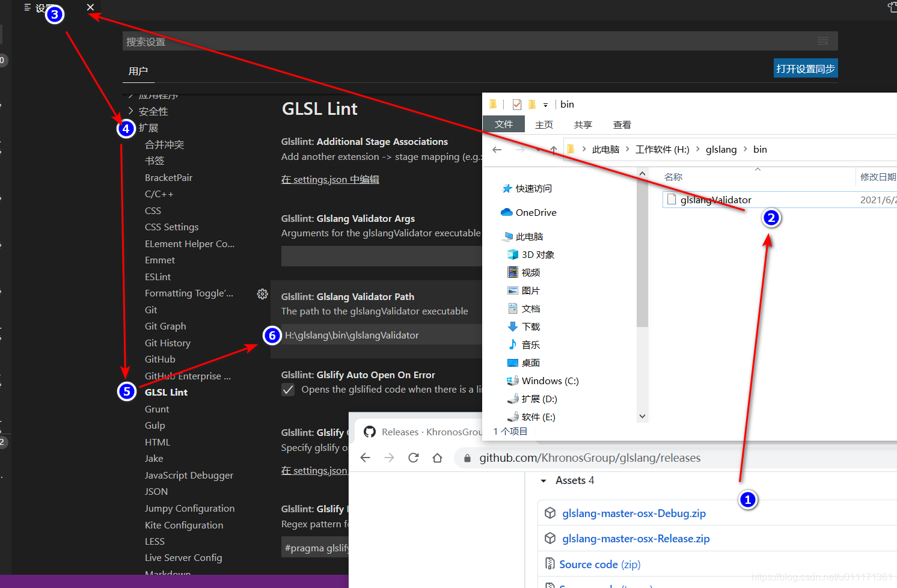Image resolution: width=897 pixels, height=588 pixels.
Task: Open the 查看 tab in Explorer ribbon
Action: coord(622,124)
